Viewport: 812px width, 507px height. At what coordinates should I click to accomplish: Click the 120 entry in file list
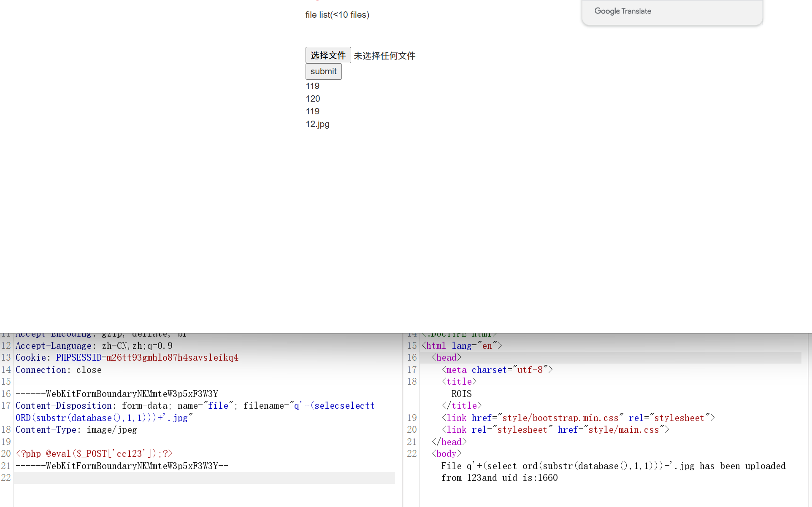pos(313,99)
